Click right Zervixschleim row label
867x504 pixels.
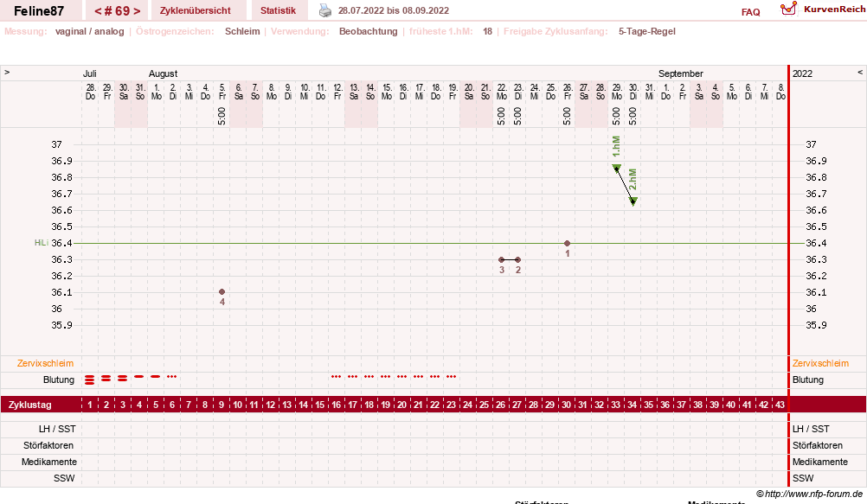(x=820, y=364)
